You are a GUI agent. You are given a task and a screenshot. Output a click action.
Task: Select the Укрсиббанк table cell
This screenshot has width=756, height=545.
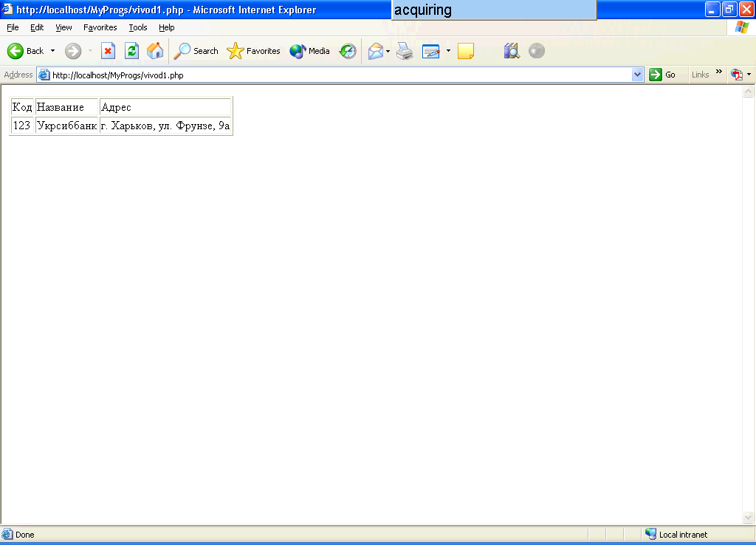pos(67,126)
